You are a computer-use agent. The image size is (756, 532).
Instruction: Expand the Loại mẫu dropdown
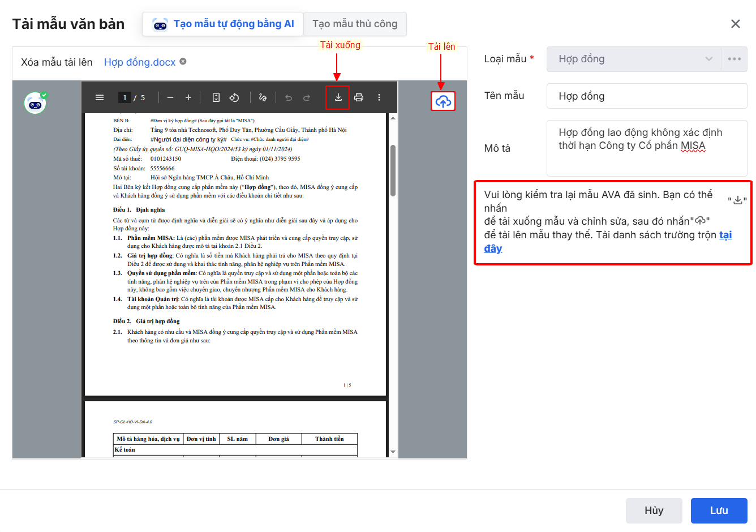[708, 59]
